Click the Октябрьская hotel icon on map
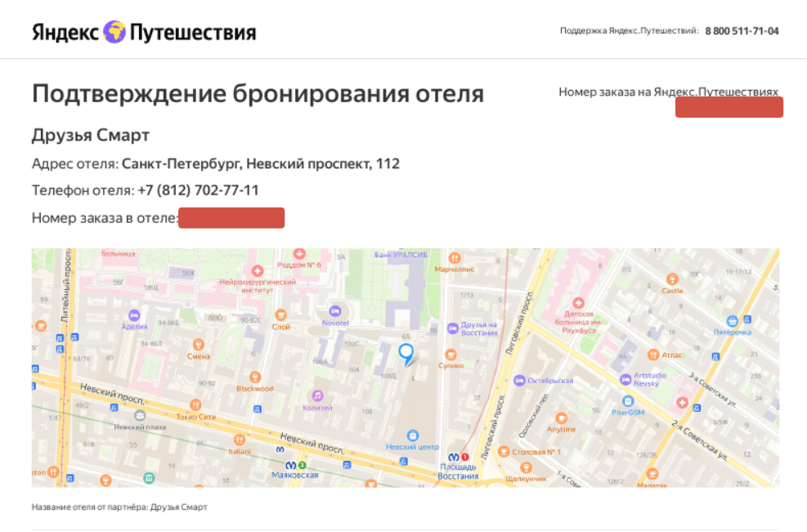The width and height of the screenshot is (807, 532). point(518,381)
